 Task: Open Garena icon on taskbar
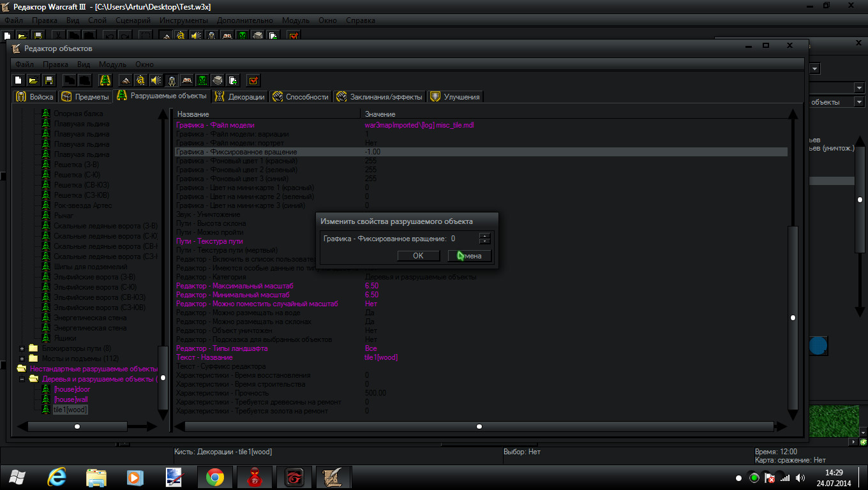tap(294, 477)
